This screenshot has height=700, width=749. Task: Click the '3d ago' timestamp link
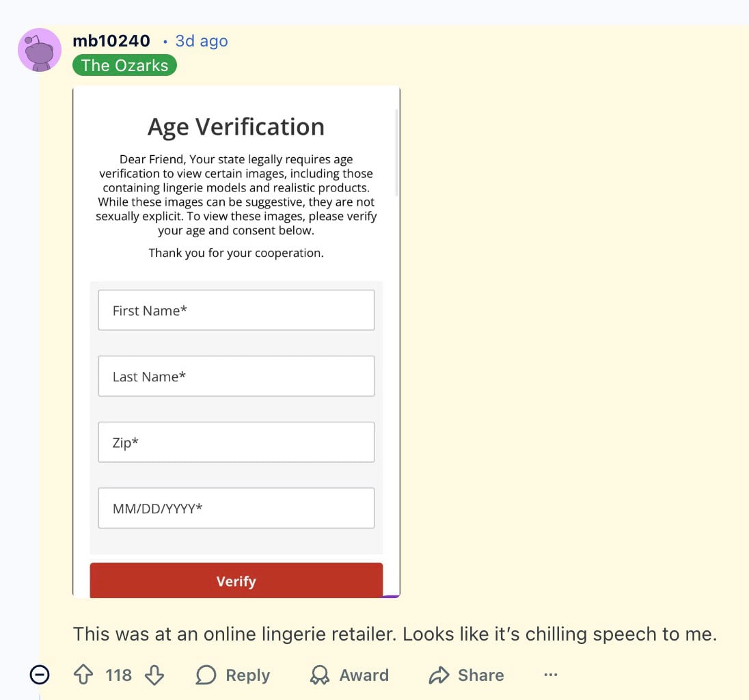pyautogui.click(x=201, y=41)
